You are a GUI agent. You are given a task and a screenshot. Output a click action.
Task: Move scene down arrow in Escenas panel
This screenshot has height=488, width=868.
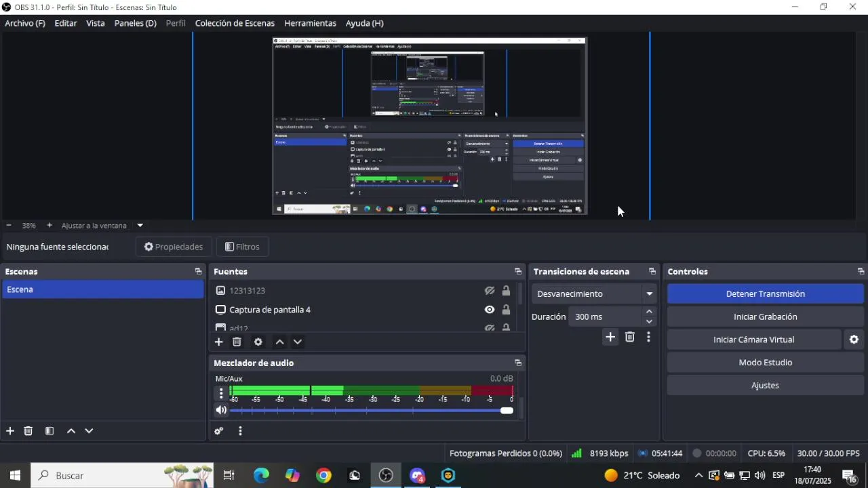pyautogui.click(x=89, y=431)
